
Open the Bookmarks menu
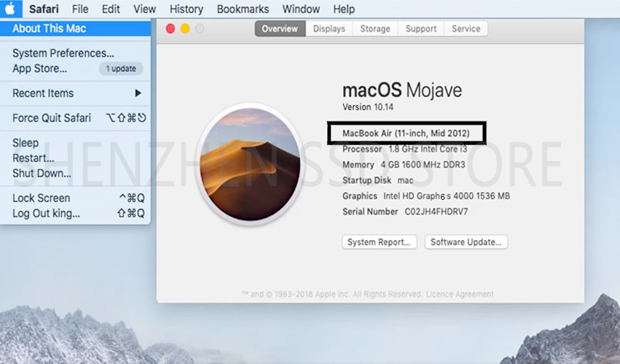[243, 9]
